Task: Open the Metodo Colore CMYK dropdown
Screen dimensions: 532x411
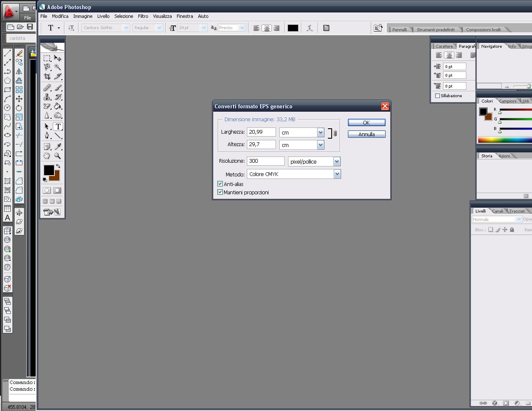Action: pos(337,174)
